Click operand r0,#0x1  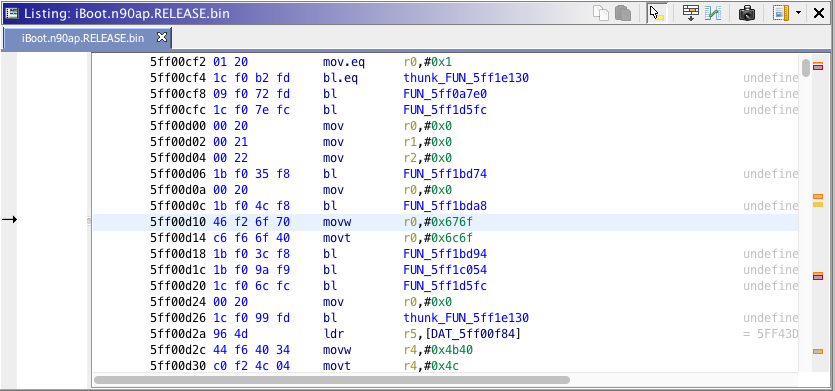pyautogui.click(x=428, y=62)
